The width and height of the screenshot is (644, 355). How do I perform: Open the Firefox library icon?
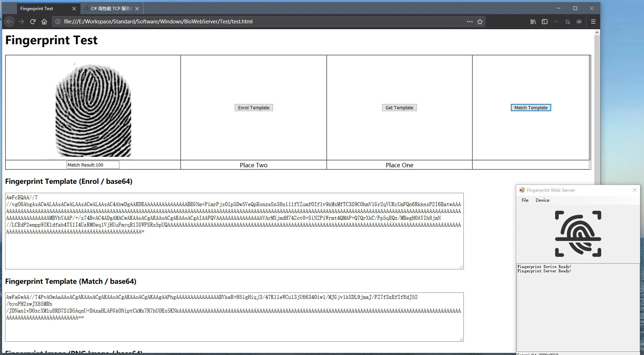pyautogui.click(x=533, y=22)
